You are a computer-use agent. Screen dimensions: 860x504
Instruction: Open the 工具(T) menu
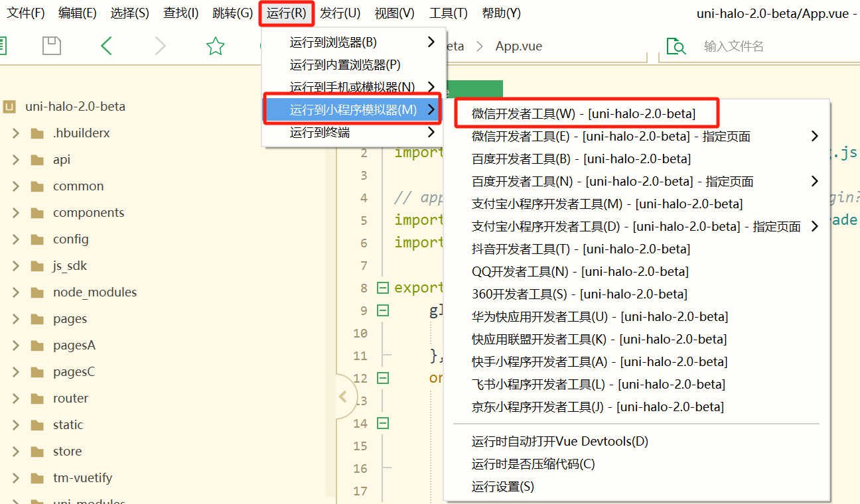pyautogui.click(x=449, y=13)
